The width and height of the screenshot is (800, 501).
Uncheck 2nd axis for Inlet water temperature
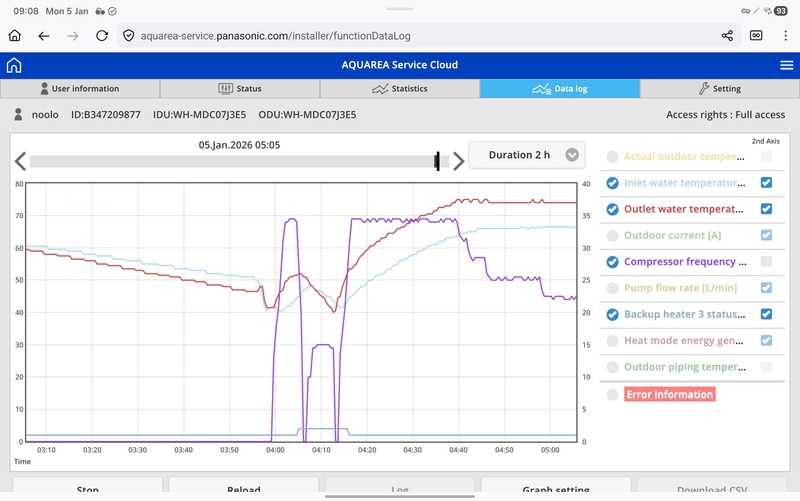(x=766, y=182)
